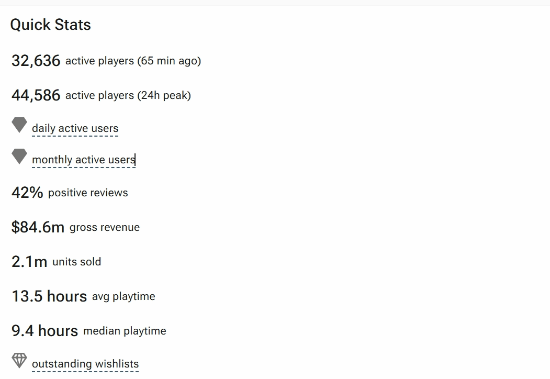The width and height of the screenshot is (550, 379).
Task: Click the 2.1m units sold figure
Action: pyautogui.click(x=29, y=262)
